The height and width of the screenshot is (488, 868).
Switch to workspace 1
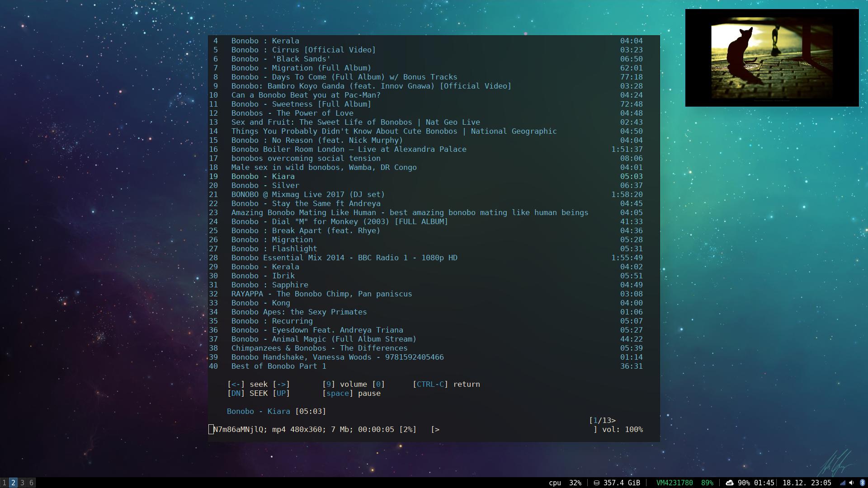point(4,483)
